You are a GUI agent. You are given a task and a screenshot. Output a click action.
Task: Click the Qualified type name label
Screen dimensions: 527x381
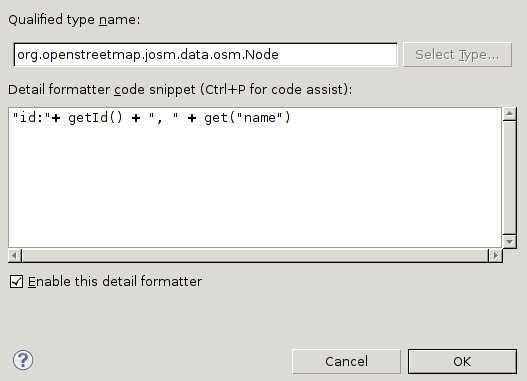74,19
